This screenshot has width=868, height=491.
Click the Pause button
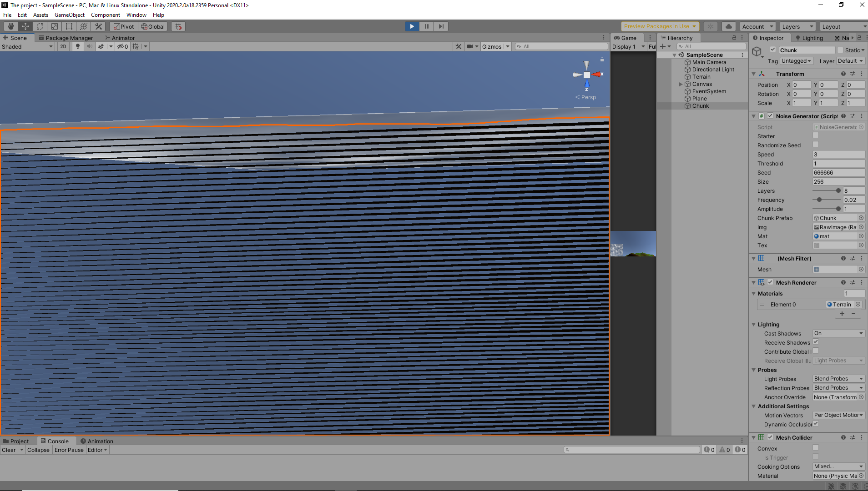click(426, 26)
